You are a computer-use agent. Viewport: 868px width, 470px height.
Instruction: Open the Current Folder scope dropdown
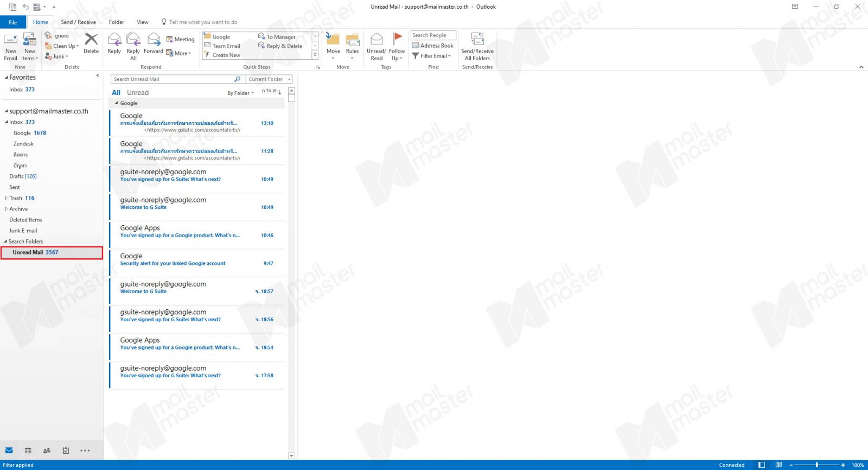(x=270, y=79)
